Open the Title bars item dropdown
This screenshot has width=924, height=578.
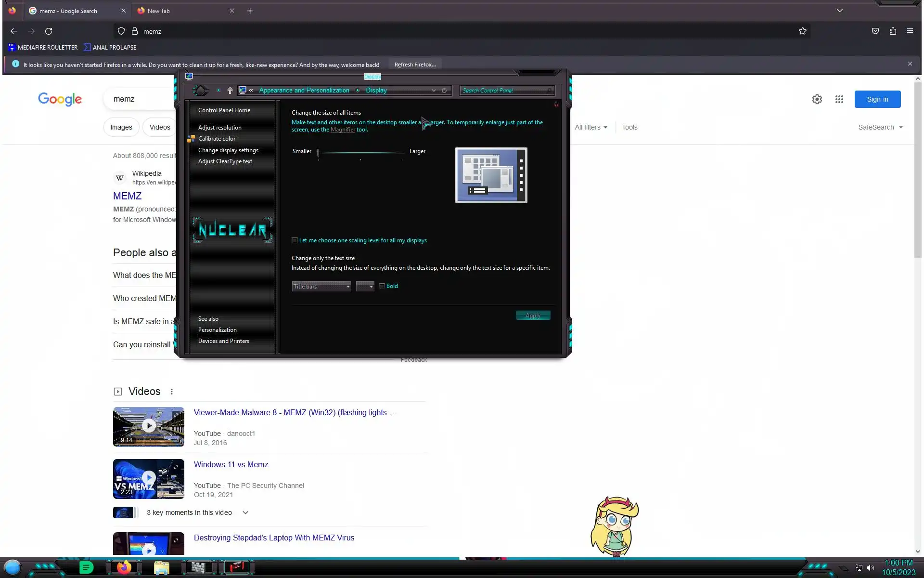pos(321,287)
